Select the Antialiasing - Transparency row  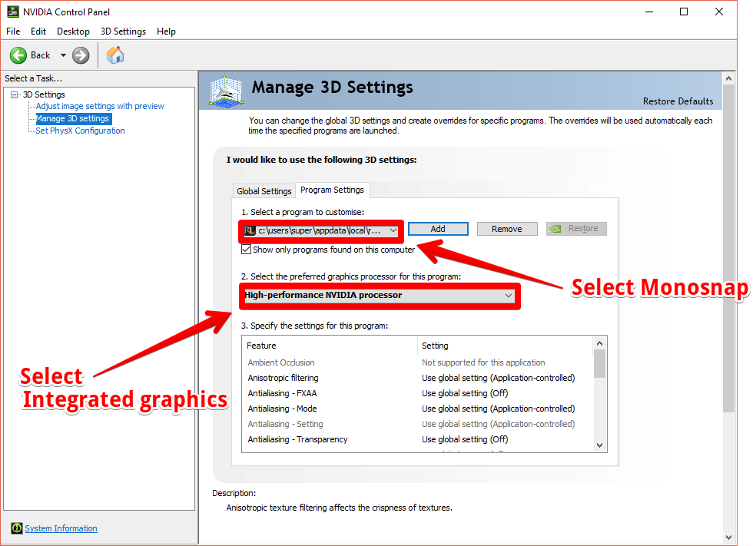417,439
